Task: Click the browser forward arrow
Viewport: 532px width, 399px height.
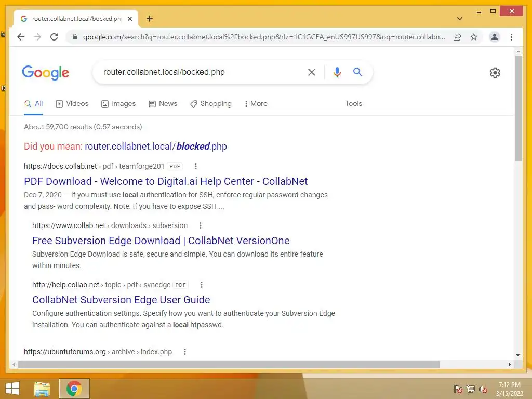Action: pyautogui.click(x=37, y=37)
